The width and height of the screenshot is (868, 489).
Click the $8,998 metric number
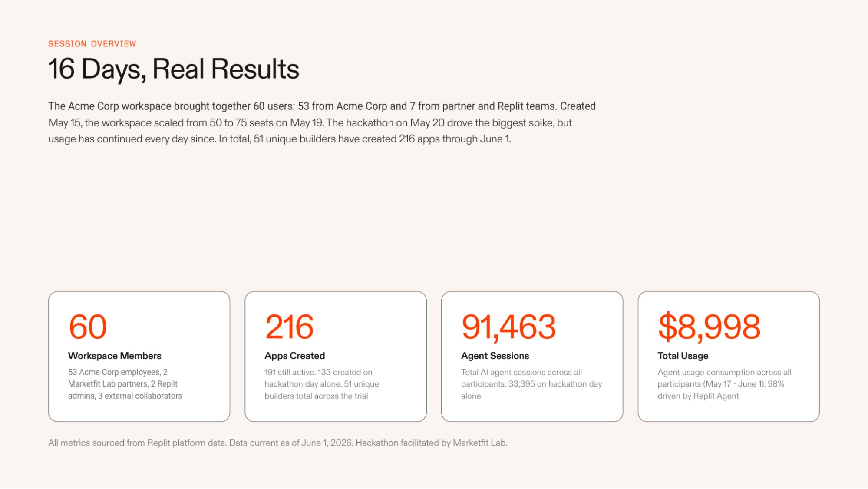[x=709, y=327]
